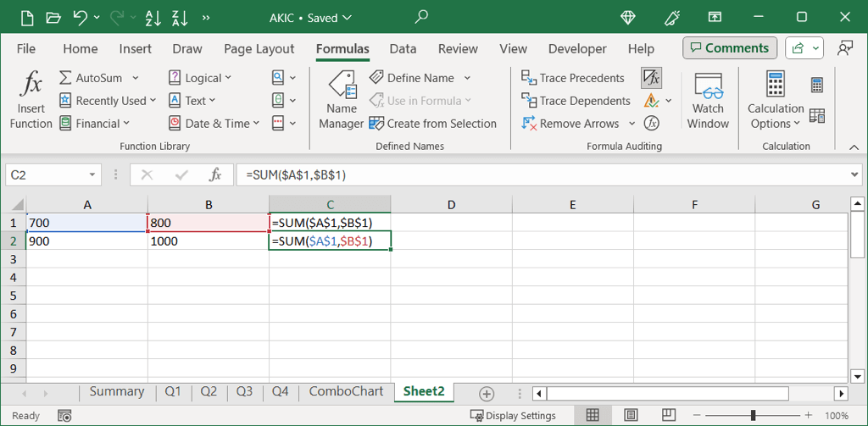Open Text functions menu
Viewport: 868px width, 426px height.
click(192, 101)
